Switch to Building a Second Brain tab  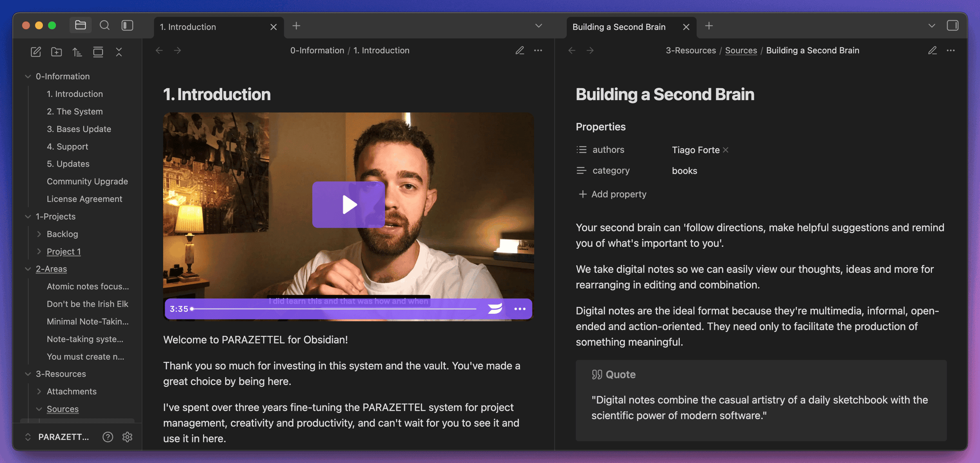click(x=619, y=27)
